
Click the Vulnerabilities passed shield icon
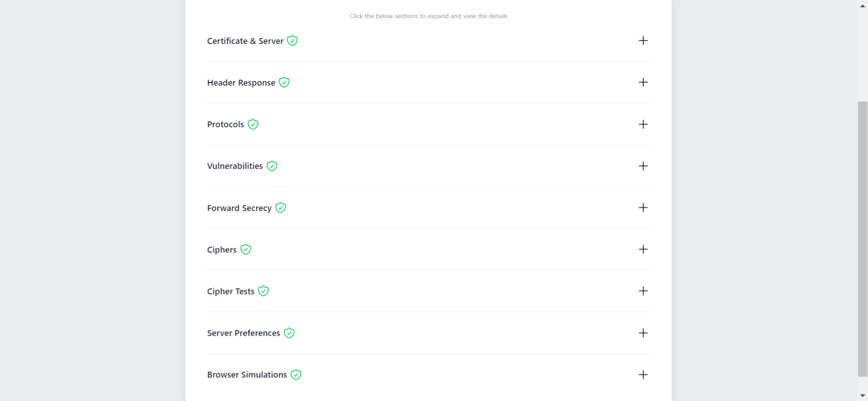272,166
